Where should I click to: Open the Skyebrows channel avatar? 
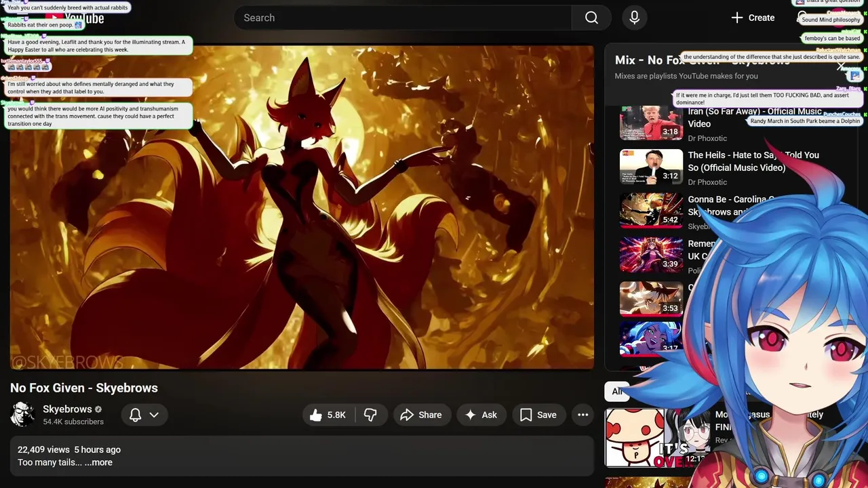click(x=22, y=414)
